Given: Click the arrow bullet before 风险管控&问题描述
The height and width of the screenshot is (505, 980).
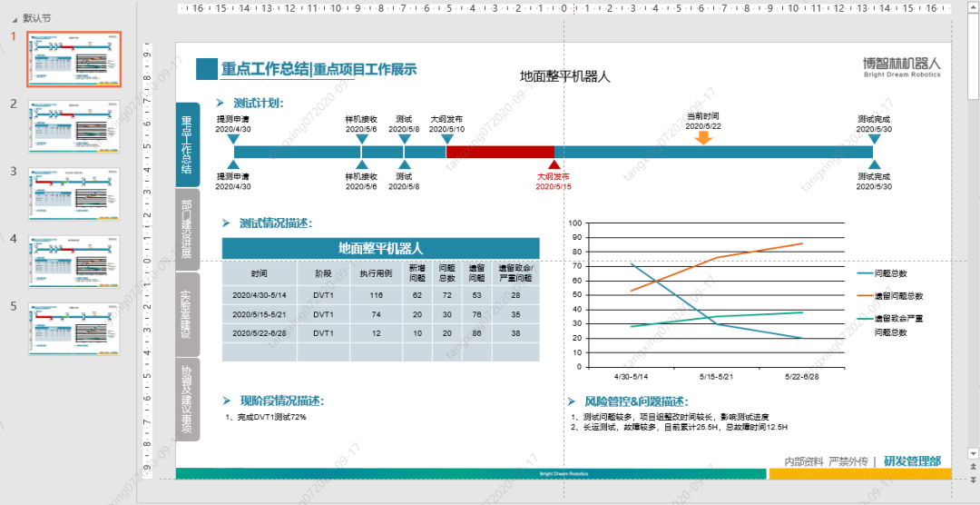Looking at the screenshot, I should coord(572,401).
